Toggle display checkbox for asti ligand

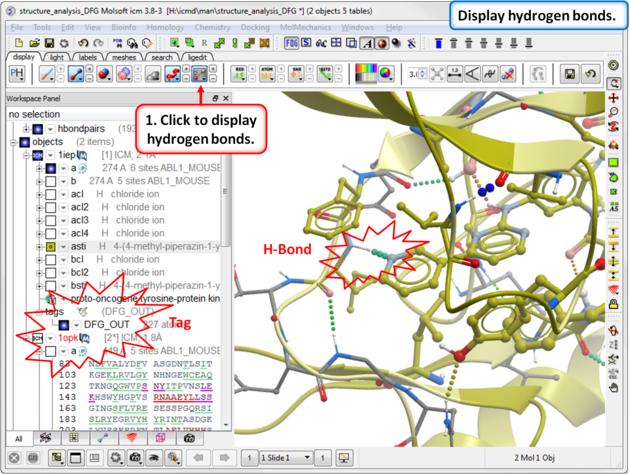pos(50,246)
